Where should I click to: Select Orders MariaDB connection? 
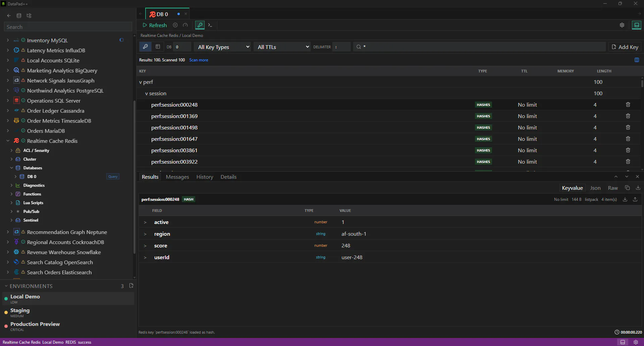46,131
